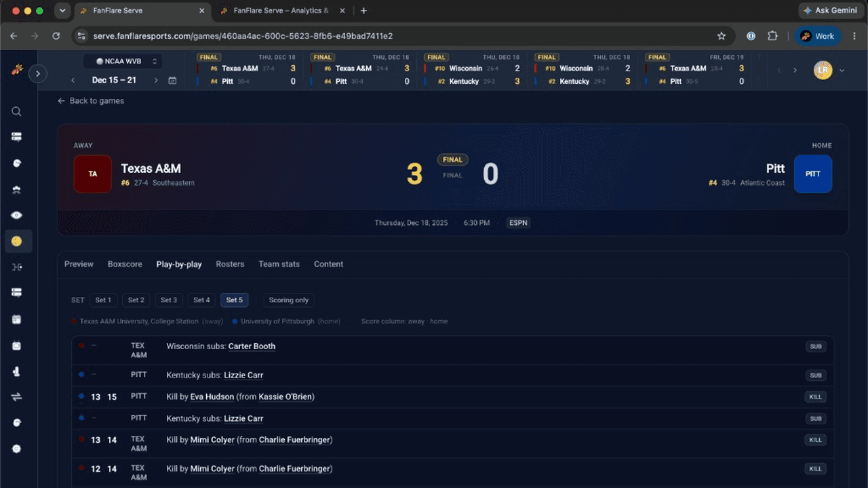Select the highlighted yellow ball sidebar icon
Screen dimensions: 868x488
click(17, 241)
